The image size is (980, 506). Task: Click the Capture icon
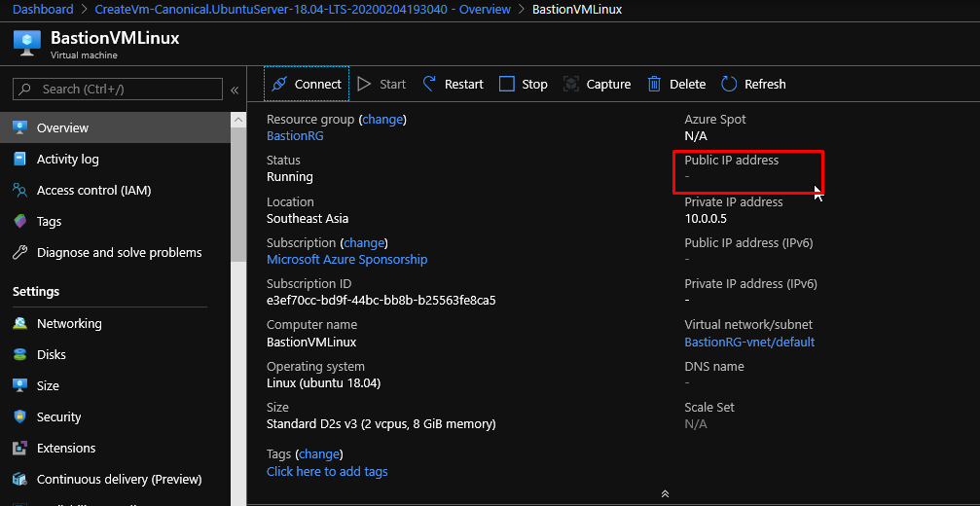point(570,84)
